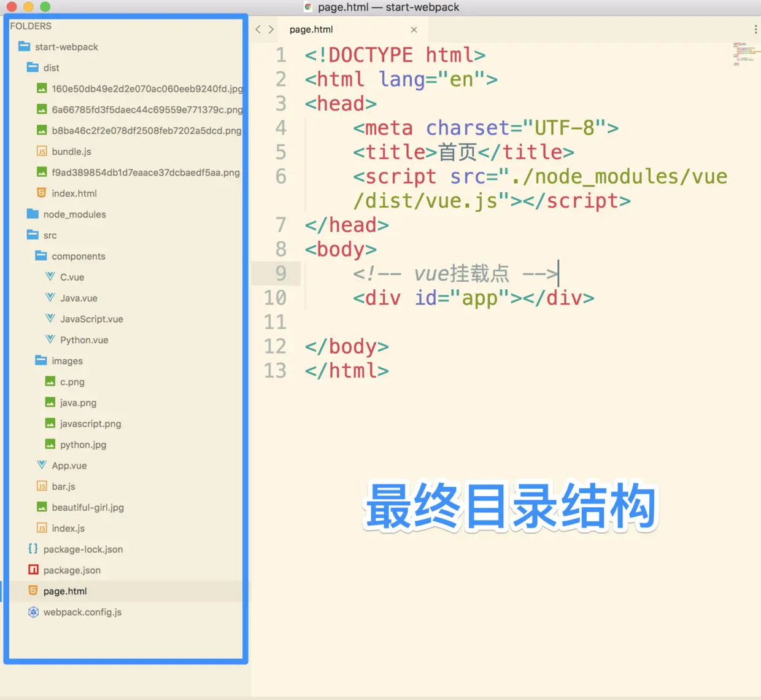Expand the node_modules folder icon
This screenshot has height=700, width=761.
point(33,214)
